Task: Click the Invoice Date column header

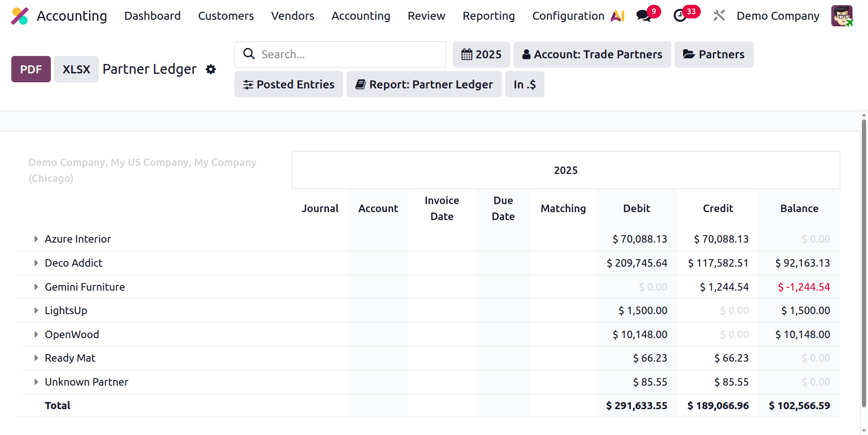Action: [442, 208]
